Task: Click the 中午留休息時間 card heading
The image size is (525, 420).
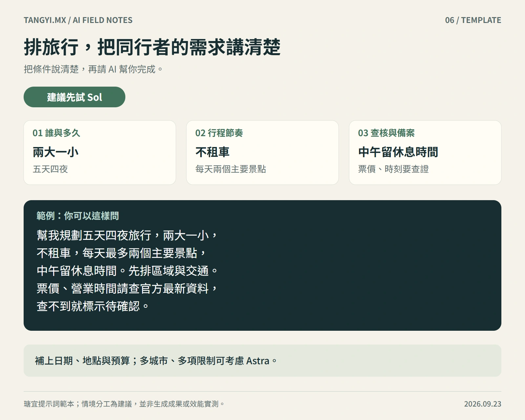Action: pos(398,152)
